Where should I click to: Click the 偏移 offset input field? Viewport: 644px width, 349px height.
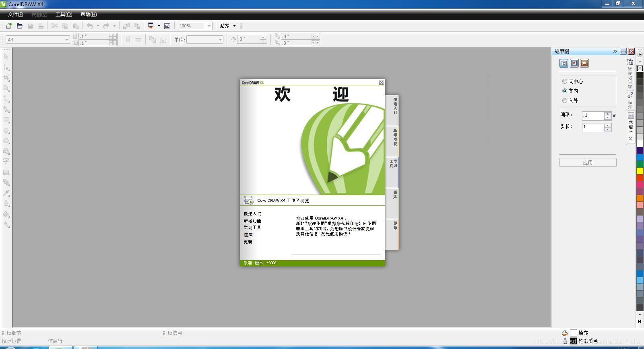click(x=593, y=115)
